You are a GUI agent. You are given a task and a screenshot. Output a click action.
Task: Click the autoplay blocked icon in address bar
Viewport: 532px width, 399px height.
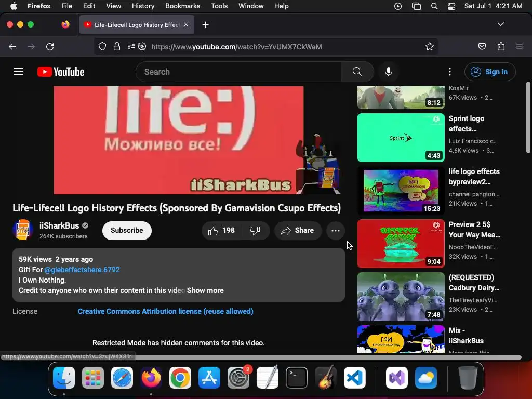click(142, 46)
